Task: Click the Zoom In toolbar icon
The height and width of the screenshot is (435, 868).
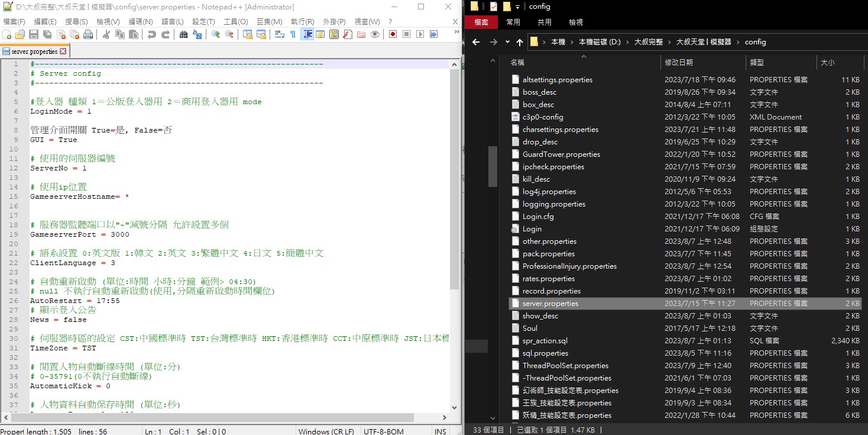Action: pos(216,34)
